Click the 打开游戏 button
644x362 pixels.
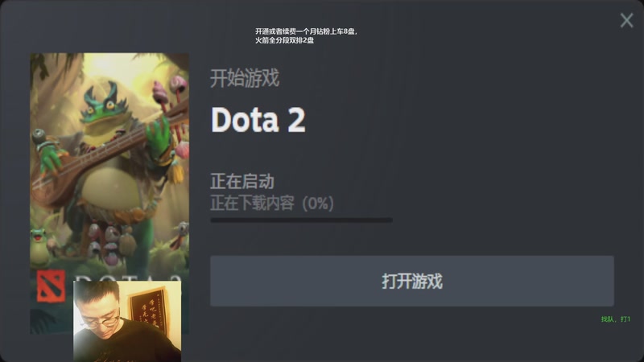412,281
